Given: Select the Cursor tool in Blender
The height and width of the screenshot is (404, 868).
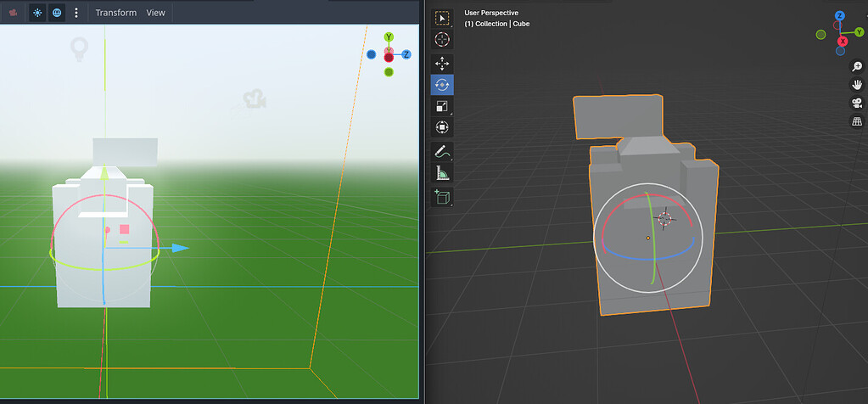Looking at the screenshot, I should 442,39.
